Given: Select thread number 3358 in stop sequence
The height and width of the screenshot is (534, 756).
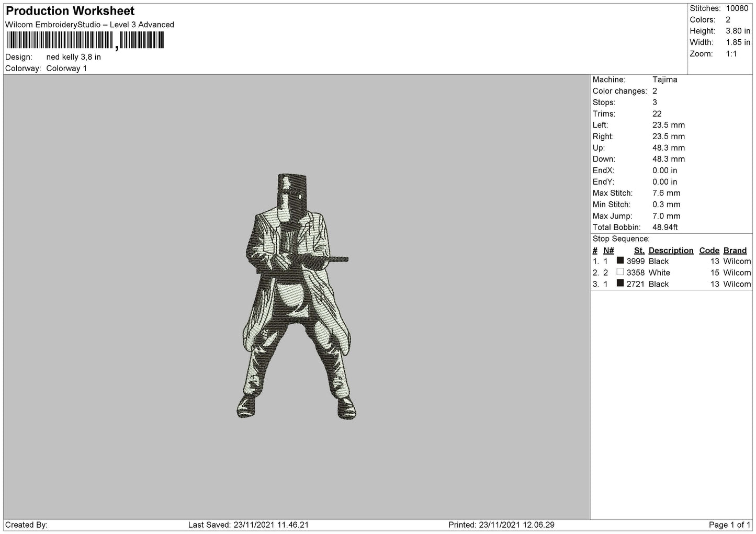Looking at the screenshot, I should [636, 273].
